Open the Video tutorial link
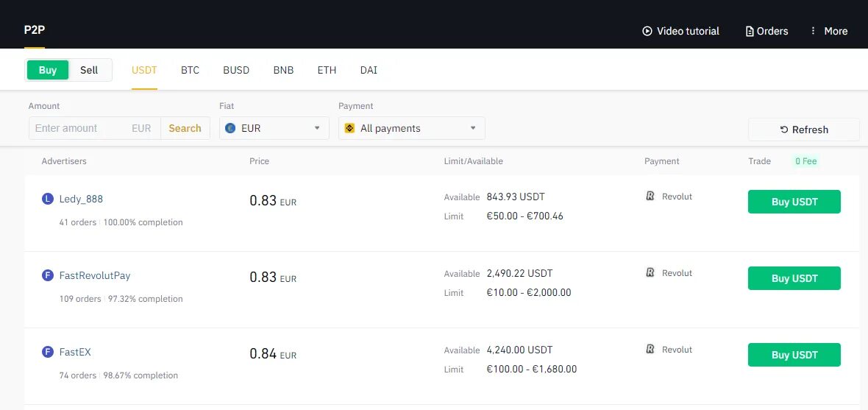The height and width of the screenshot is (410, 868). (x=680, y=31)
